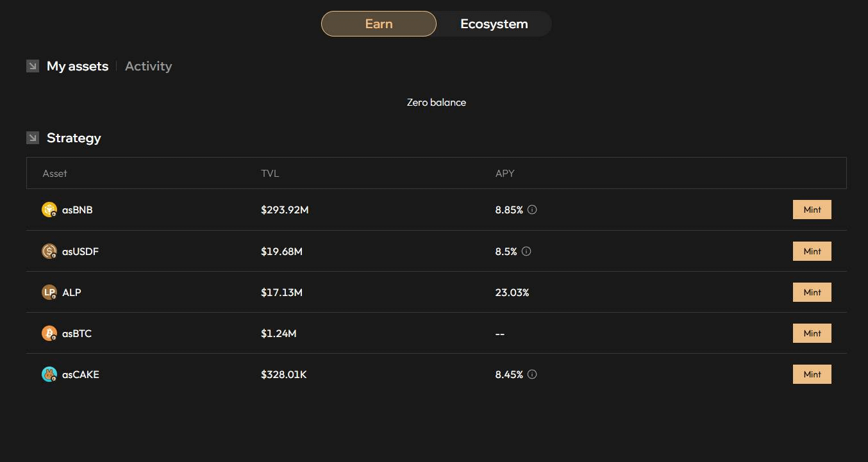Switch to the Earn toggle option
Image resolution: width=868 pixels, height=462 pixels.
pos(379,24)
